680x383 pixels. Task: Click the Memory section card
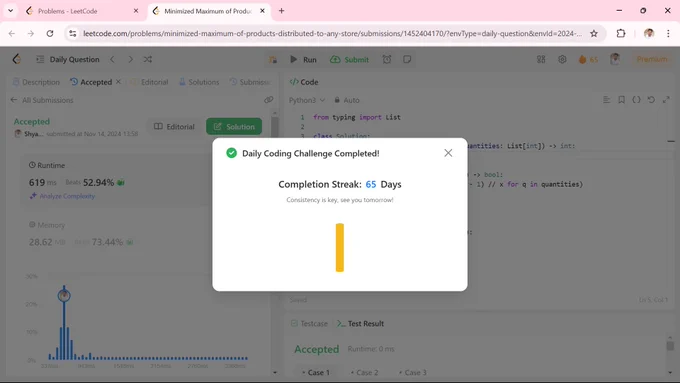[x=117, y=234]
